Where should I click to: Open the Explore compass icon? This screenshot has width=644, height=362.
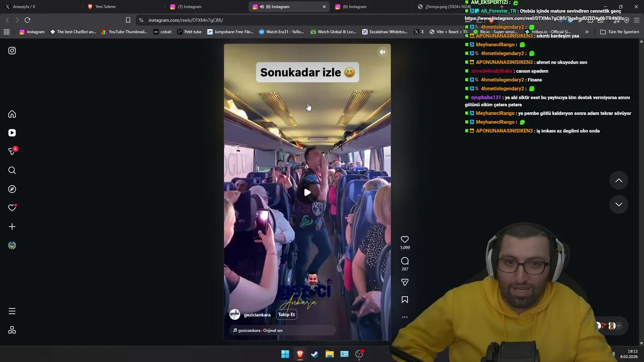pyautogui.click(x=12, y=189)
